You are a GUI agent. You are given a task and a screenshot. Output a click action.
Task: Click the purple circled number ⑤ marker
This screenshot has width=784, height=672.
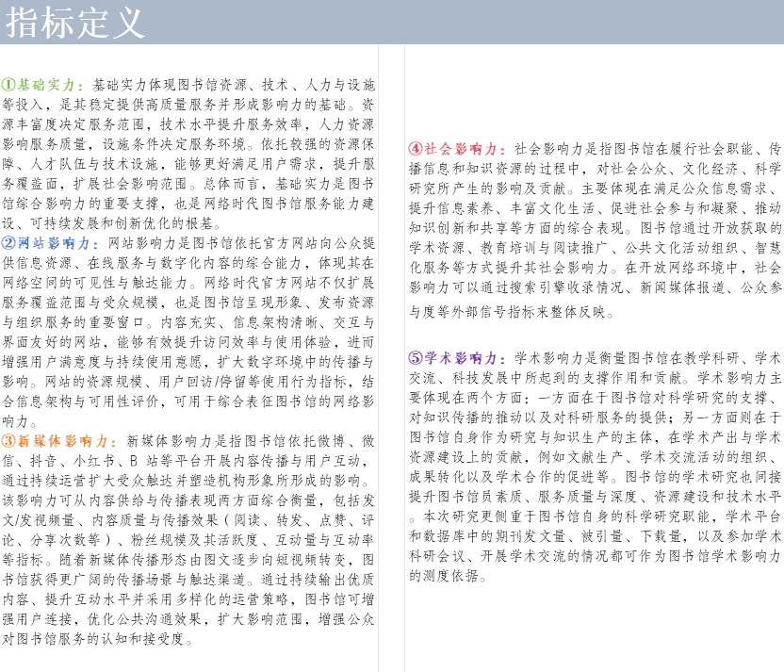click(415, 358)
